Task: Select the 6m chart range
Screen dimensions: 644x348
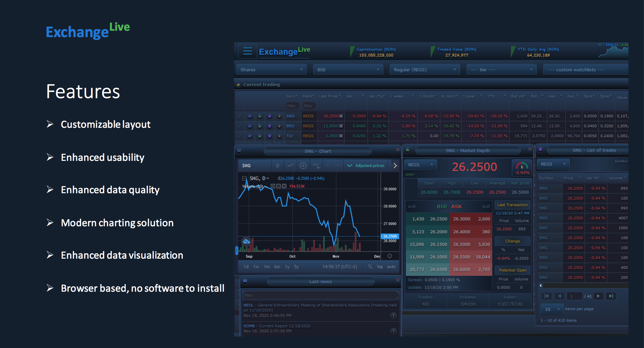Action: coord(277,267)
